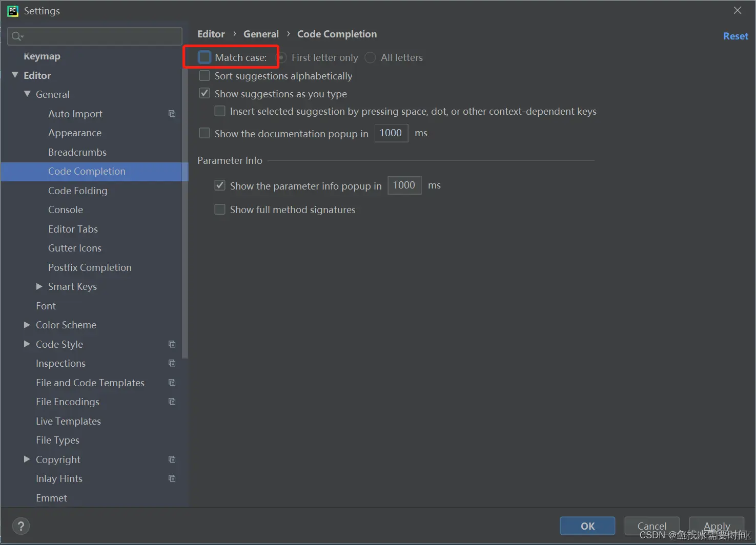Viewport: 756px width, 545px height.
Task: Click the project-level icon beside Inspections
Action: pos(172,363)
